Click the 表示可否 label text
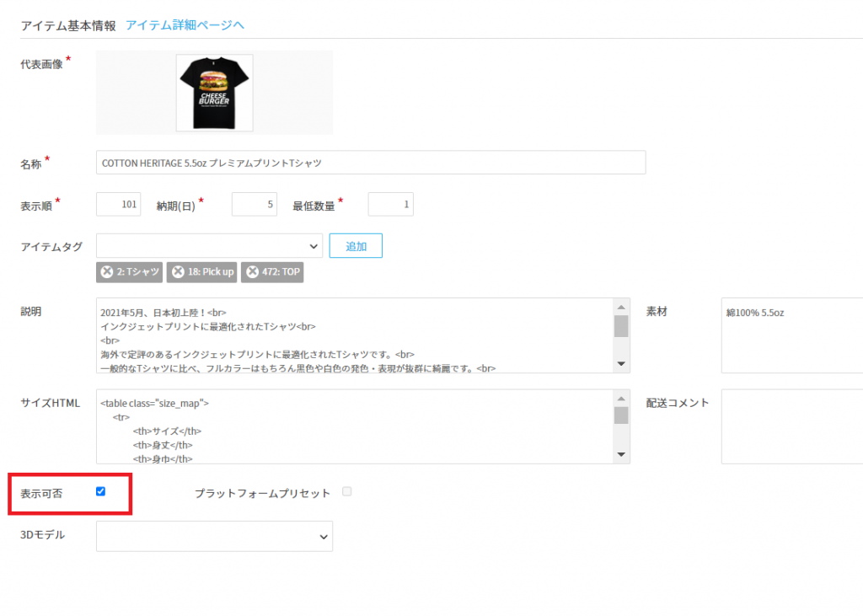Viewport: 863px width, 616px height. coord(42,494)
